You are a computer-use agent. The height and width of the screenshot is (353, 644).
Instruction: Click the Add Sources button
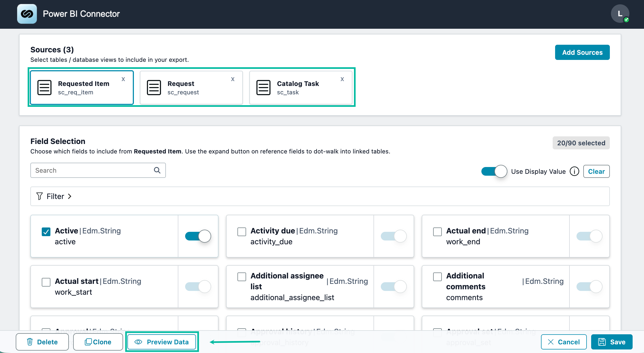582,52
